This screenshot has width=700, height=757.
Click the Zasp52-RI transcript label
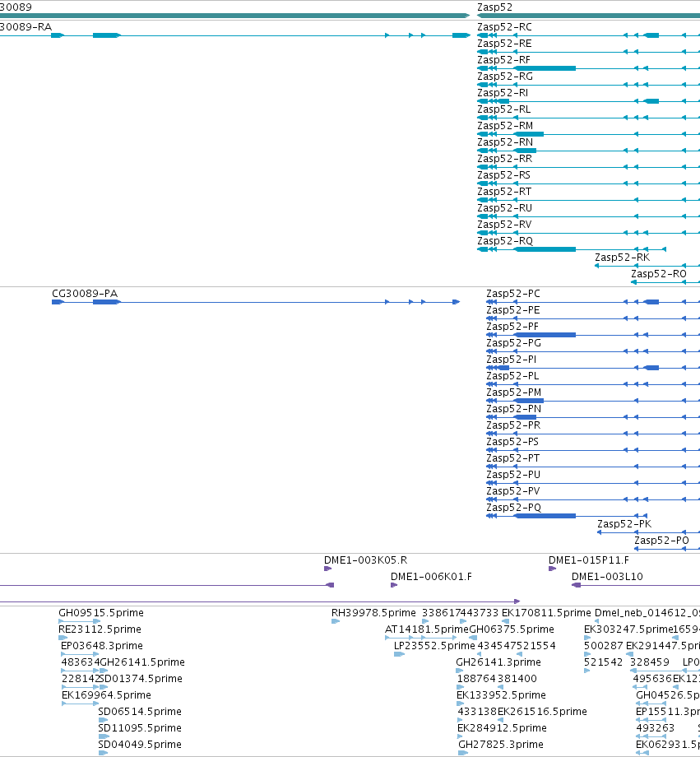click(x=503, y=93)
